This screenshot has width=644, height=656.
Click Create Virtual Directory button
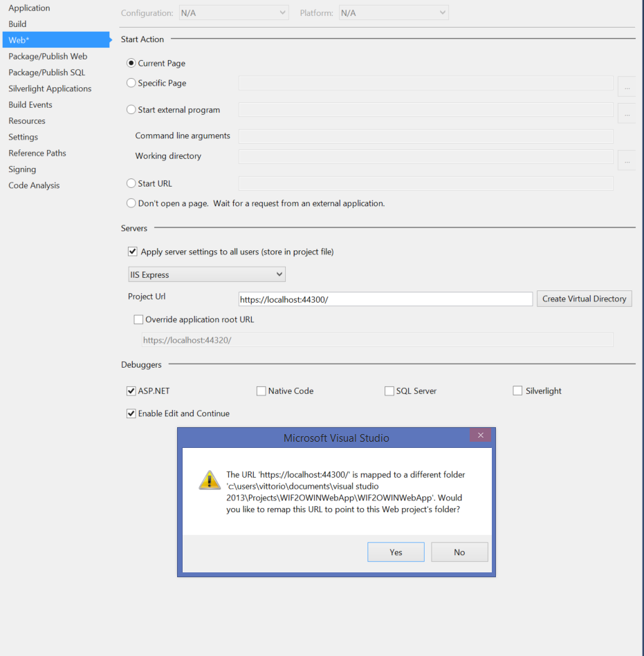coord(584,299)
